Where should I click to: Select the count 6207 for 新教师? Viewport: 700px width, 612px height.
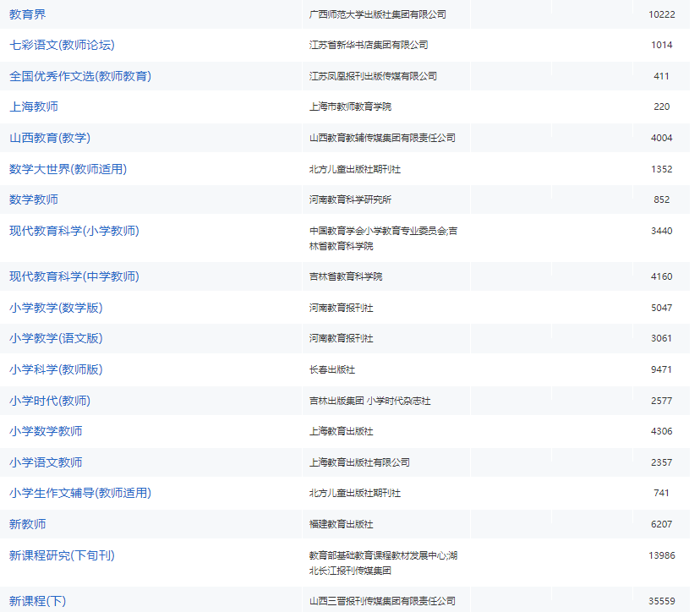coord(662,523)
